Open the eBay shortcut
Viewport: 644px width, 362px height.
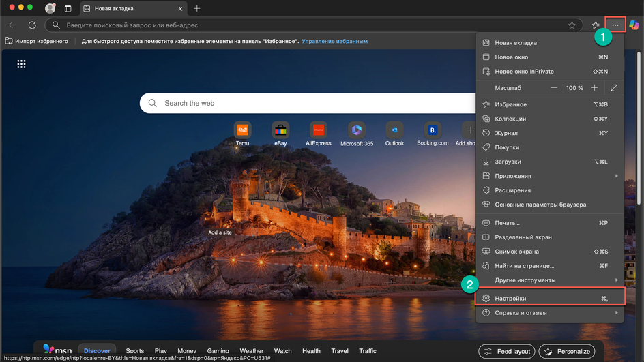pyautogui.click(x=280, y=134)
